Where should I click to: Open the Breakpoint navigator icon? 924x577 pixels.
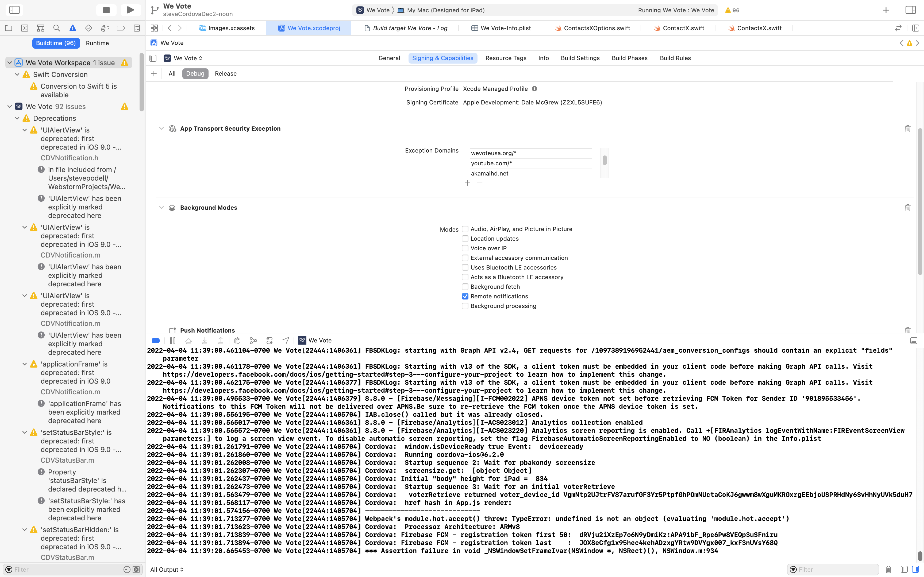point(121,28)
